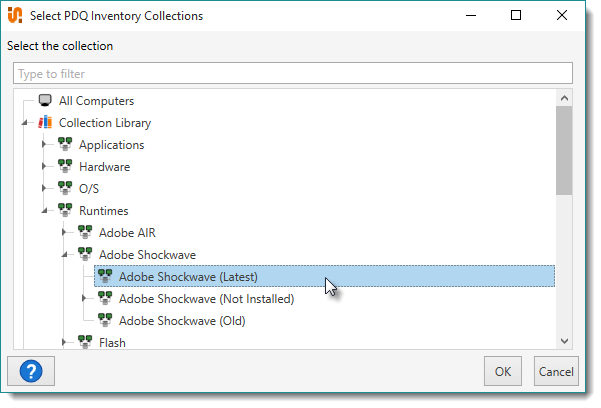The height and width of the screenshot is (408, 601).
Task: Select the Adobe Shockwave (Latest) collection
Action: click(187, 277)
